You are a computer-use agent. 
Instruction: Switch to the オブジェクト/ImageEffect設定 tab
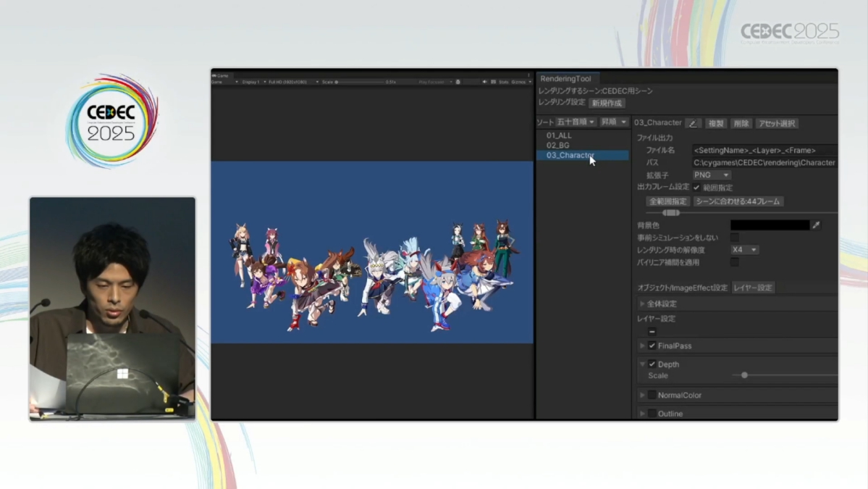point(682,288)
